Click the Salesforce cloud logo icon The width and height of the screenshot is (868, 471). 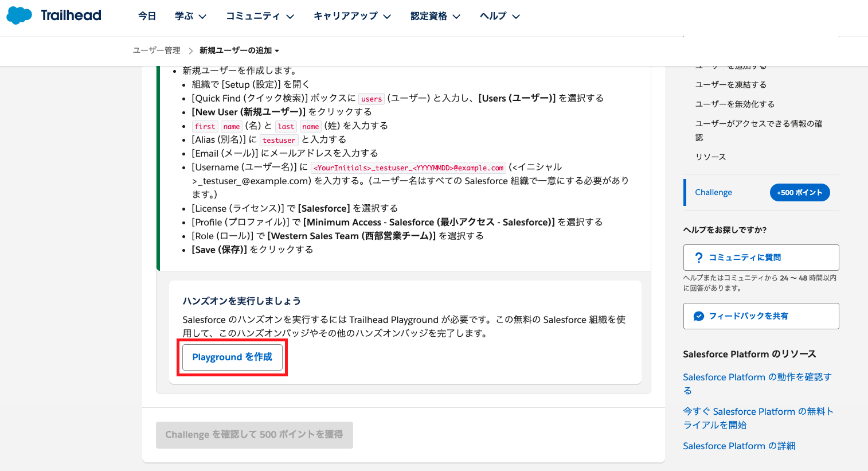click(x=19, y=15)
